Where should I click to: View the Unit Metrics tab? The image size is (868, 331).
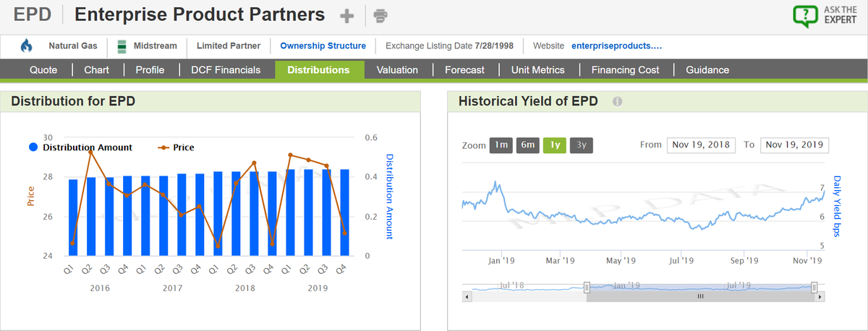[537, 70]
